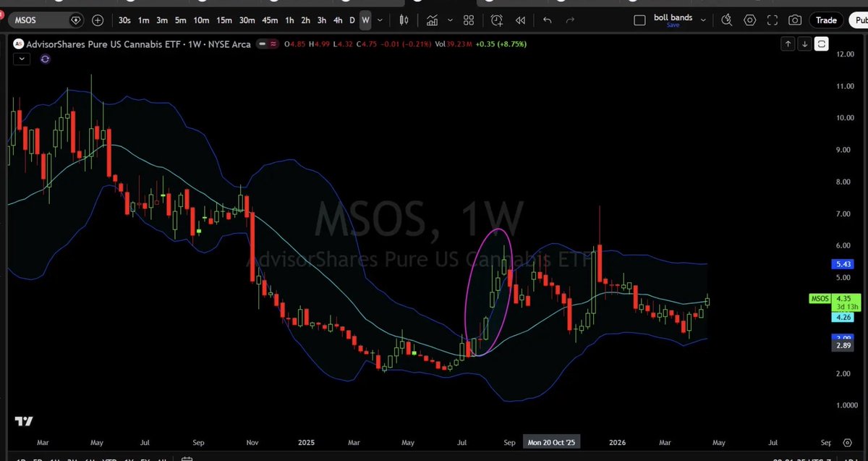Capture a chart snapshot with the camera icon
Viewport: 868px width, 461px height.
coord(794,20)
